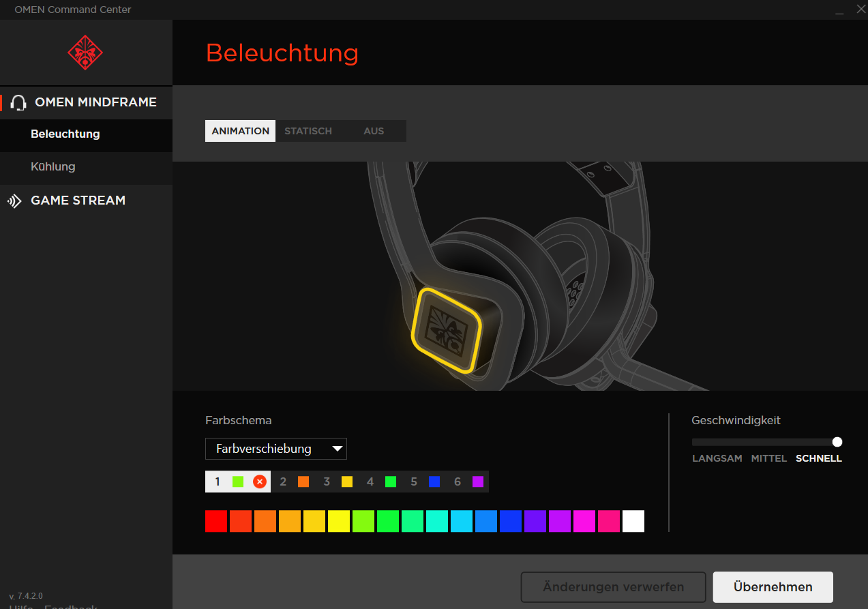
Task: Choose the azure blue palette swatch
Action: (486, 521)
